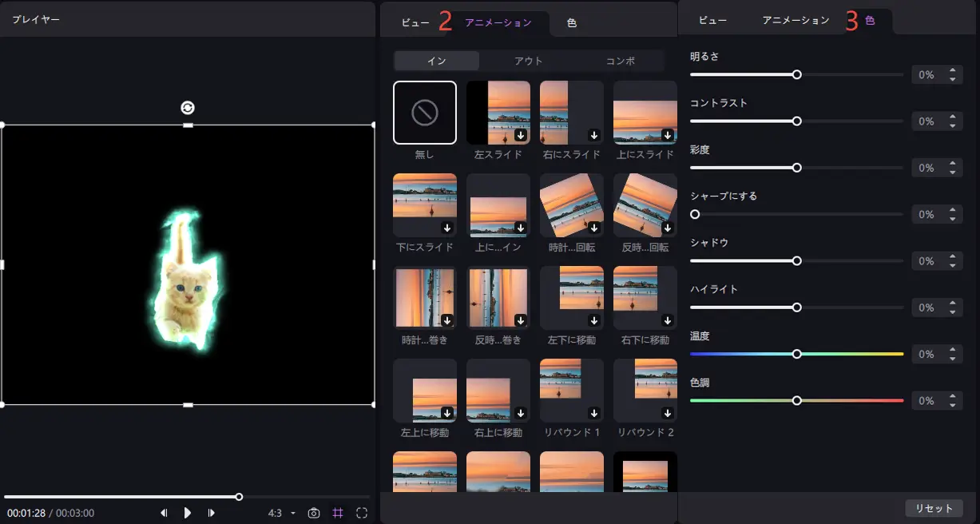Click the Play button in player
Screen dimensions: 980x524
[188, 513]
